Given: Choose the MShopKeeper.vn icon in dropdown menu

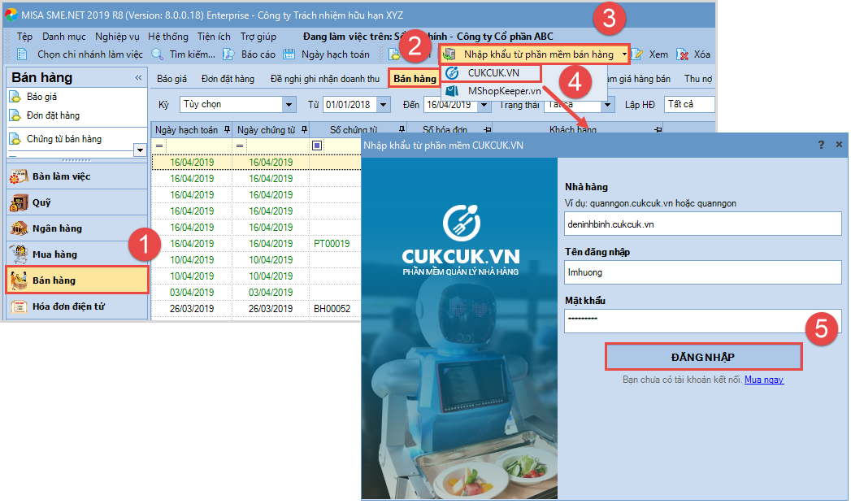Looking at the screenshot, I should 452,90.
